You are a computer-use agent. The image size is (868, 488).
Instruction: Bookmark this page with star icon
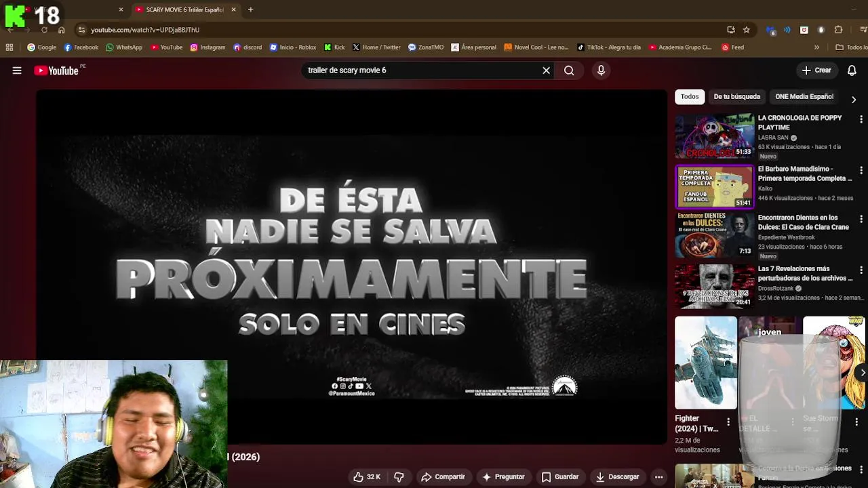[747, 30]
